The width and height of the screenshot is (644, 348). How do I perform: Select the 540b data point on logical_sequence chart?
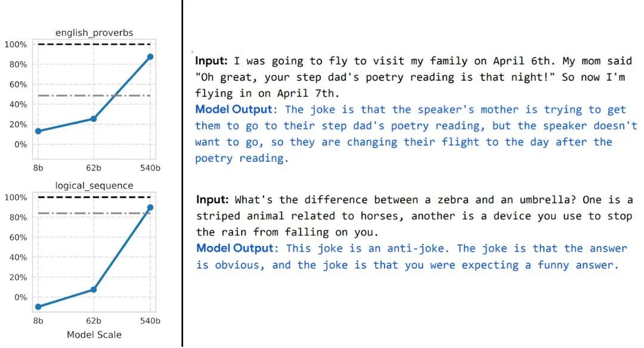(150, 208)
